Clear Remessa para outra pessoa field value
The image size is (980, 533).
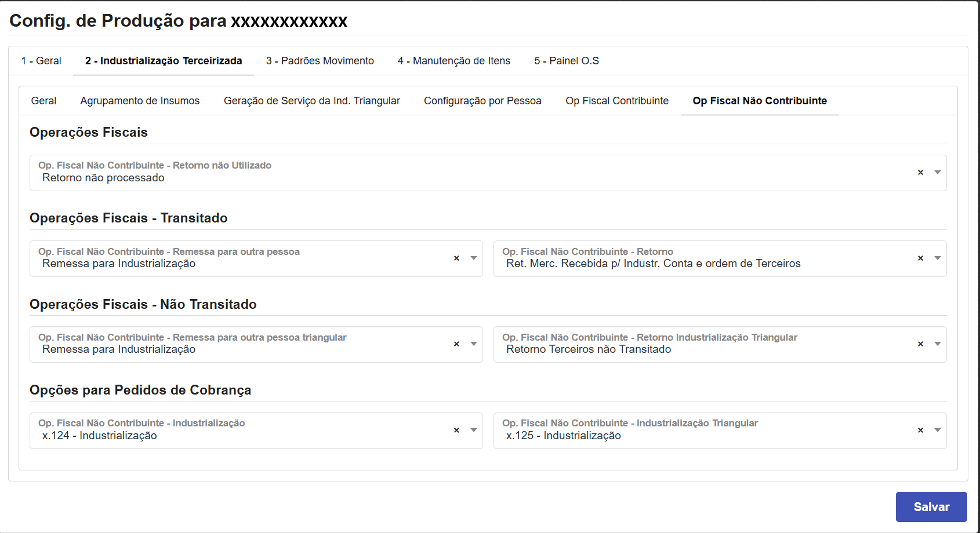(x=456, y=258)
